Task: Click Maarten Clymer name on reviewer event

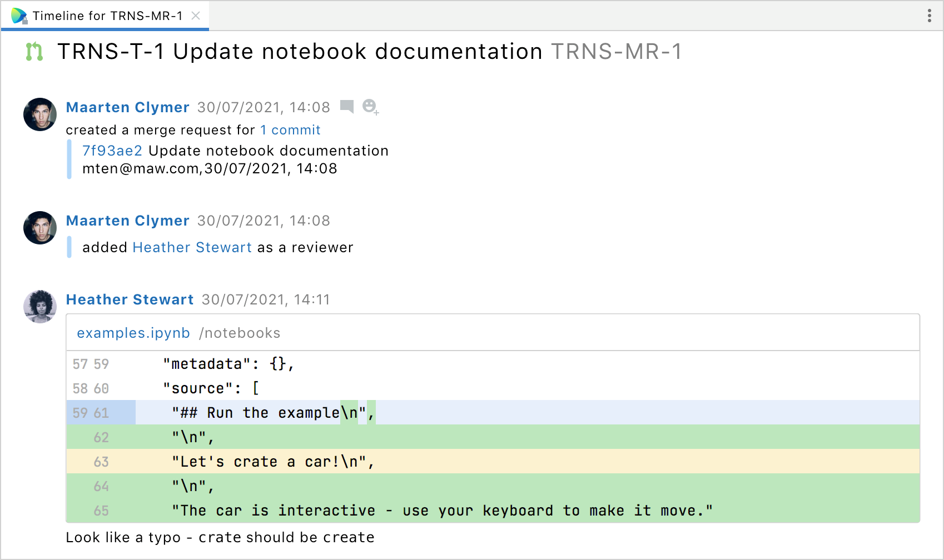Action: click(127, 221)
